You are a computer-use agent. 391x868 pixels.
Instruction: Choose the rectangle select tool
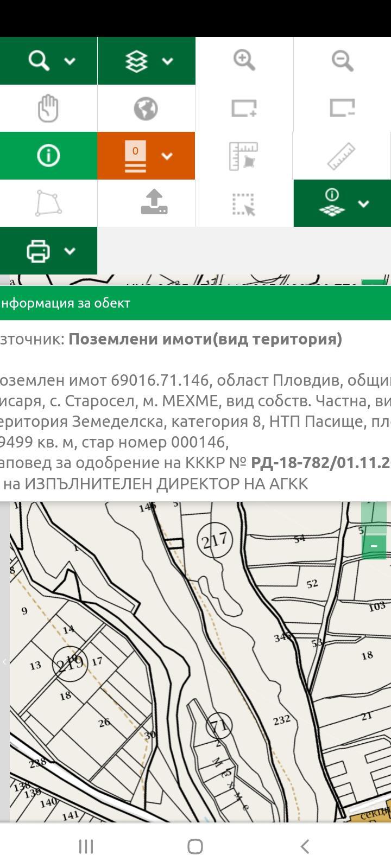[244, 204]
